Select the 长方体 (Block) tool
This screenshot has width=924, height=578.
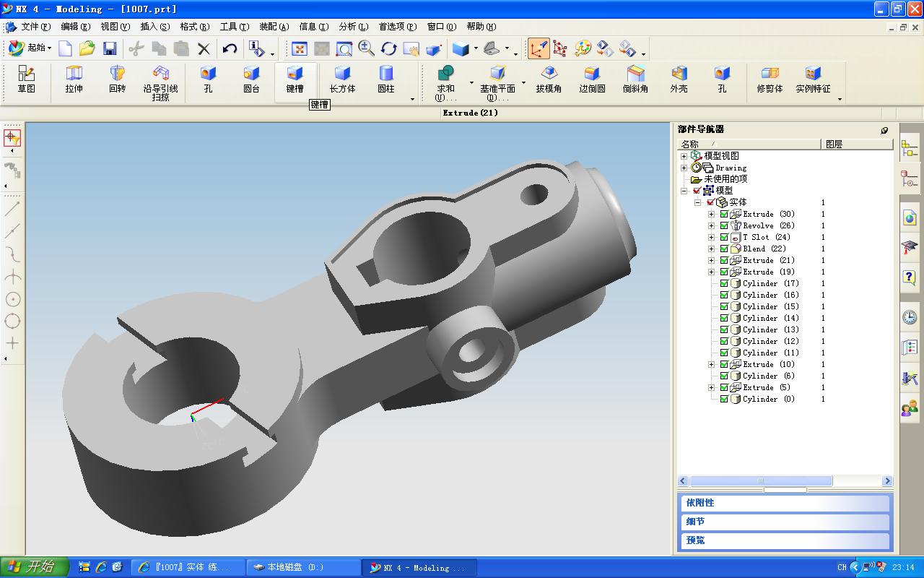[342, 79]
